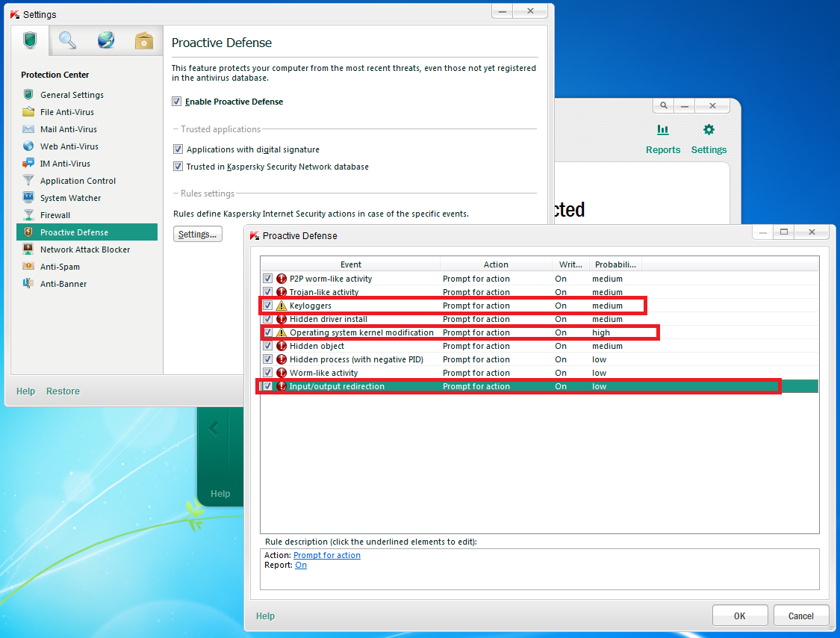Click the Anti-Spam envelope icon
Viewport: 840px width, 638px height.
click(x=28, y=266)
